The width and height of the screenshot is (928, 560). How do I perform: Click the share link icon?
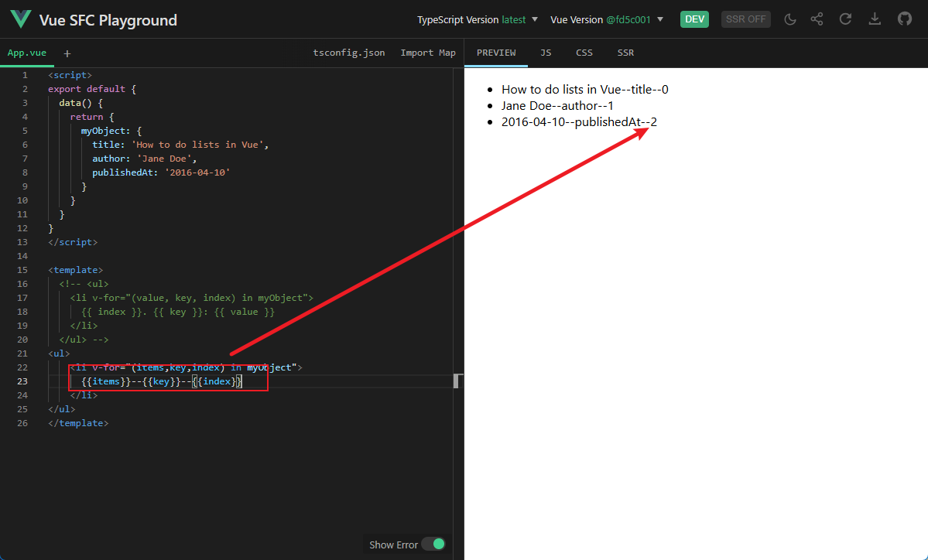817,19
